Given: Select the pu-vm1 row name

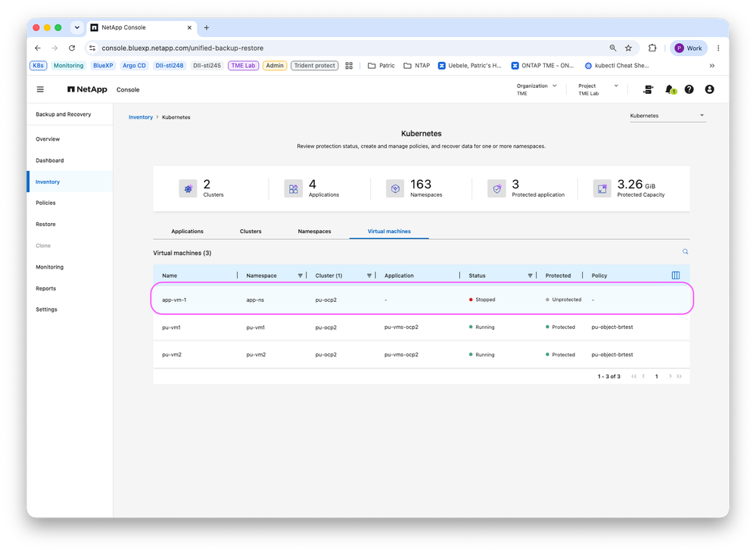Looking at the screenshot, I should tap(171, 328).
